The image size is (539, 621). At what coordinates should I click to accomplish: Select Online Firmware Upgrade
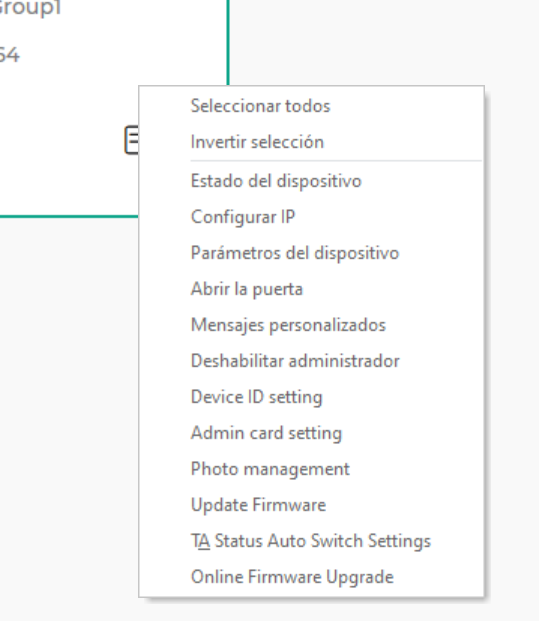coord(311,577)
